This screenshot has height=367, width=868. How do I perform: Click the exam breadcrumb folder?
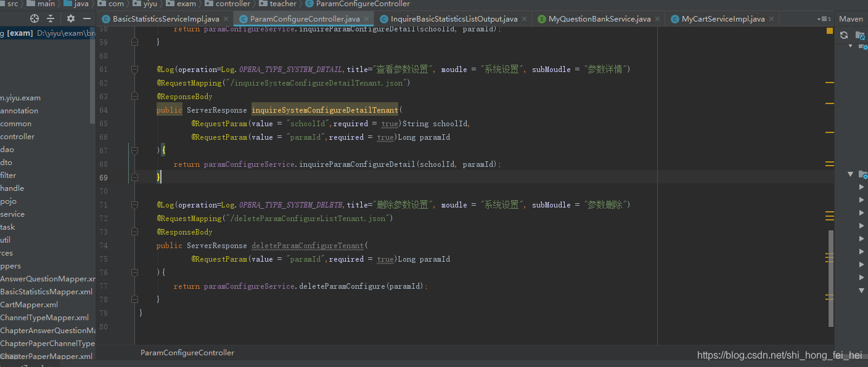point(181,4)
